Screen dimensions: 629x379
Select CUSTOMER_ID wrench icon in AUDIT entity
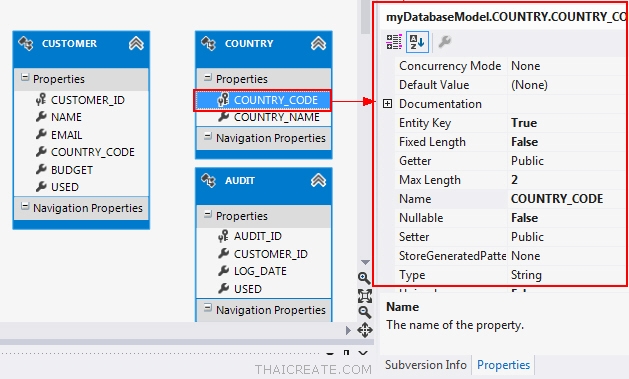(x=224, y=253)
